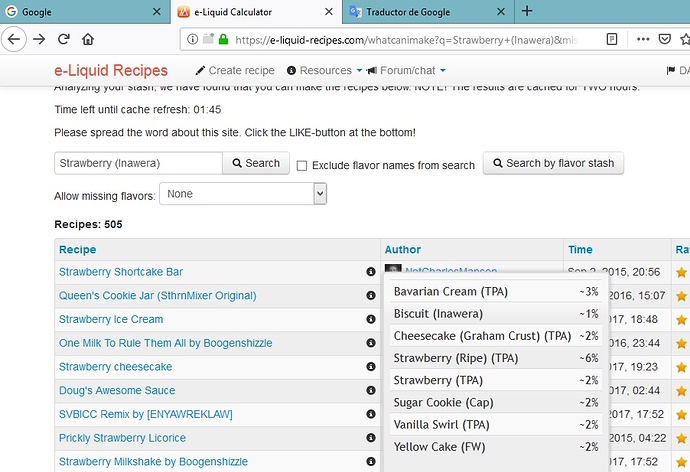Sort by Recipe column header
The image size is (690, 472).
click(x=77, y=249)
